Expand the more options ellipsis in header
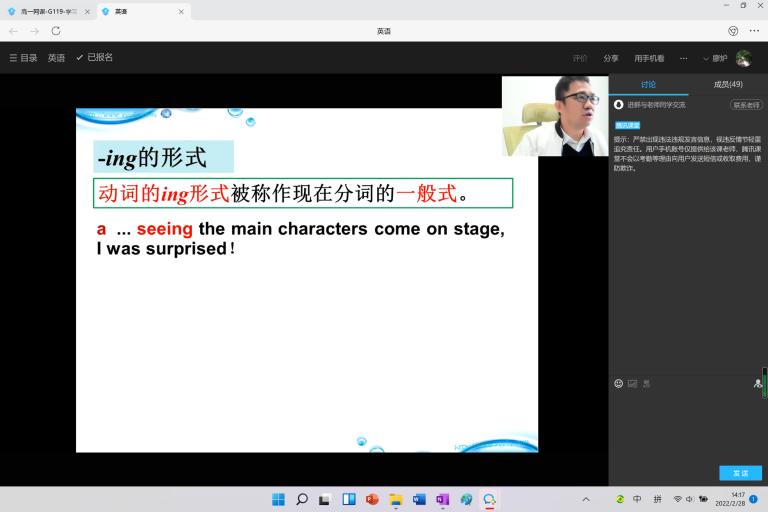 (684, 58)
